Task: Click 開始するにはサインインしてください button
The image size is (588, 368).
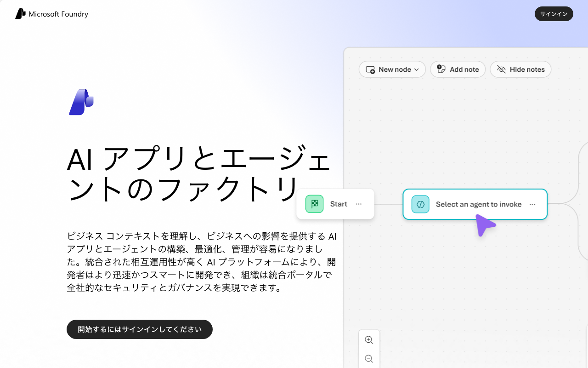Action: [x=140, y=329]
